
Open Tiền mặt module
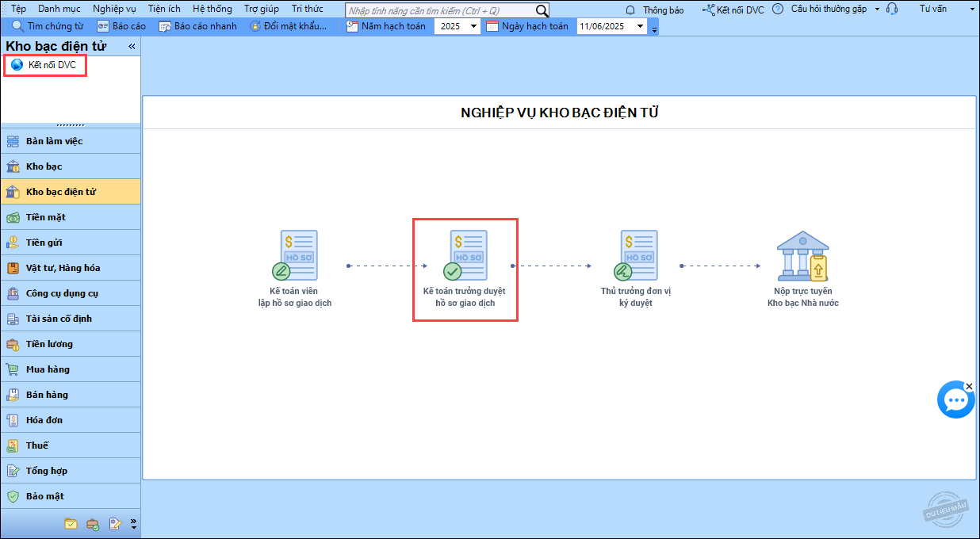pos(71,217)
